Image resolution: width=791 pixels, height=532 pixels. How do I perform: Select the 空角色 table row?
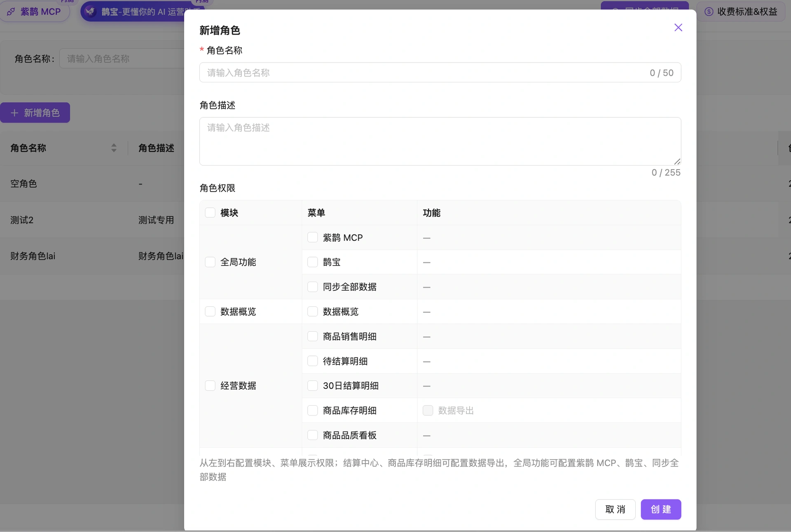click(92, 184)
